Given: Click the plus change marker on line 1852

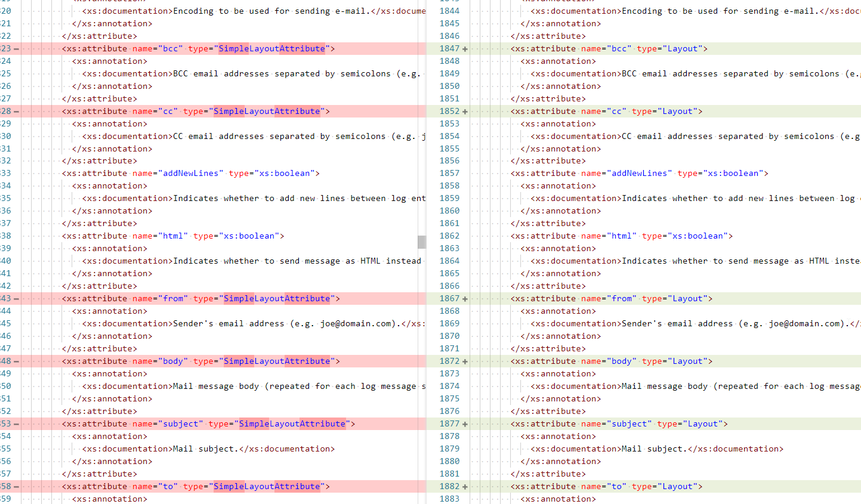Looking at the screenshot, I should [465, 111].
